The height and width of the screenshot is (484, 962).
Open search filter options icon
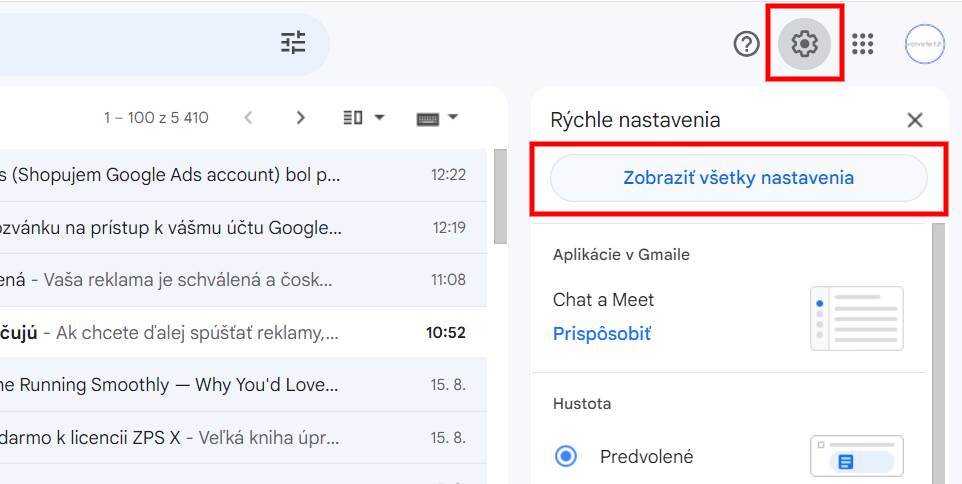[x=293, y=43]
